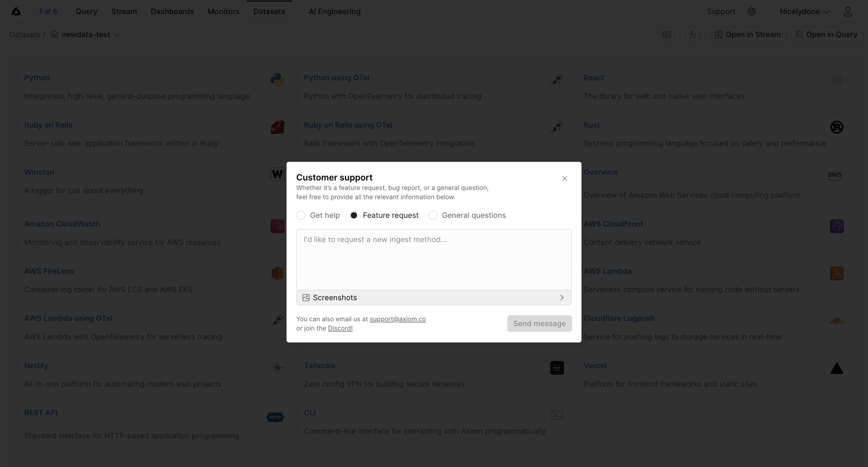This screenshot has width=868, height=467.
Task: Click the function fx icon in header
Action: (692, 34)
